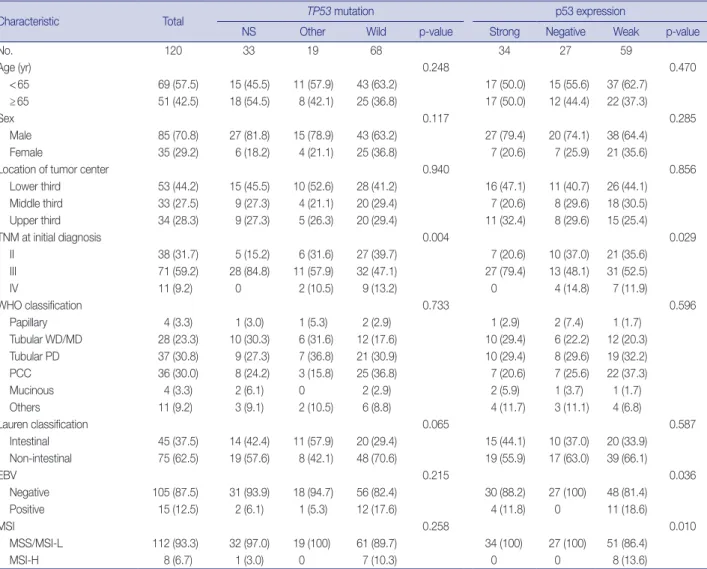Image resolution: width=707 pixels, height=569 pixels.
Task: Click the 'TNM at initial diagnosis' label
Action: (x=50, y=238)
